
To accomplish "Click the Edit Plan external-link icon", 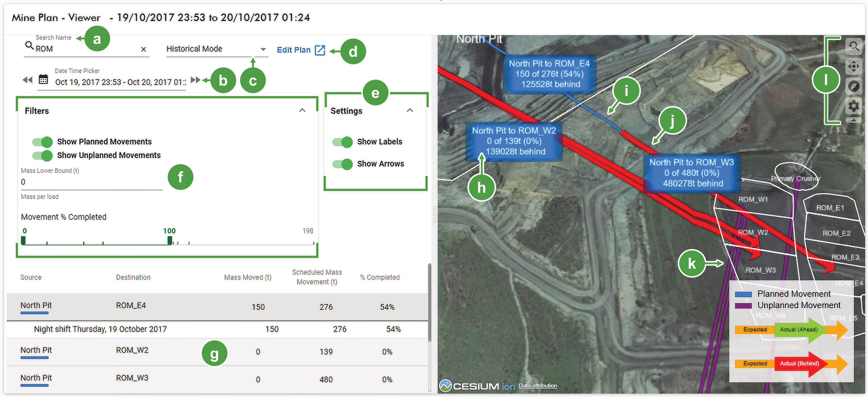I will [320, 50].
